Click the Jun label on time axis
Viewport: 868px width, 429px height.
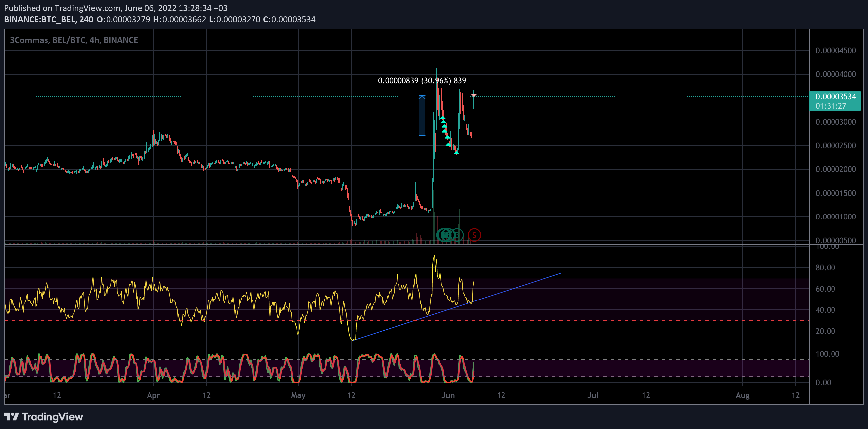[x=448, y=395]
